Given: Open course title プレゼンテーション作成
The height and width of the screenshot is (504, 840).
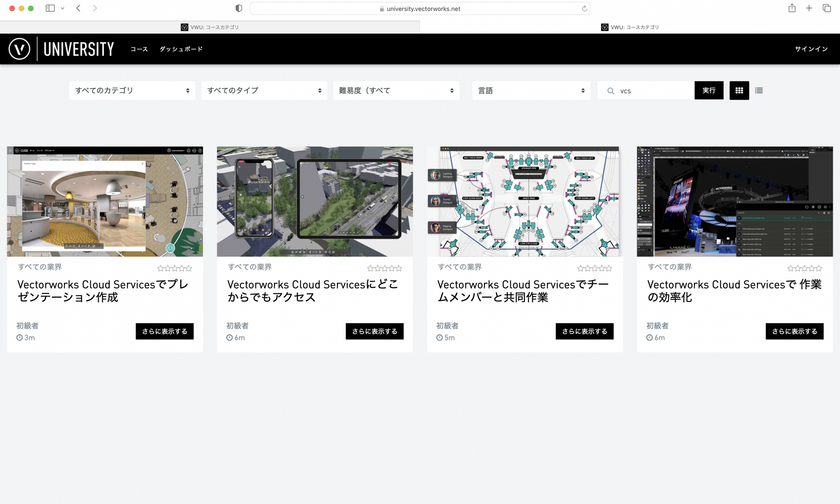Looking at the screenshot, I should (x=103, y=291).
